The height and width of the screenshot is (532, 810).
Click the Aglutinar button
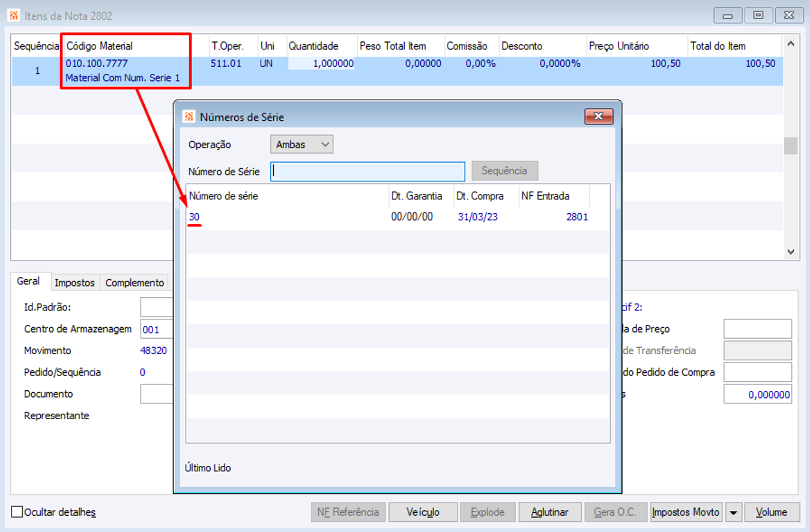[550, 512]
